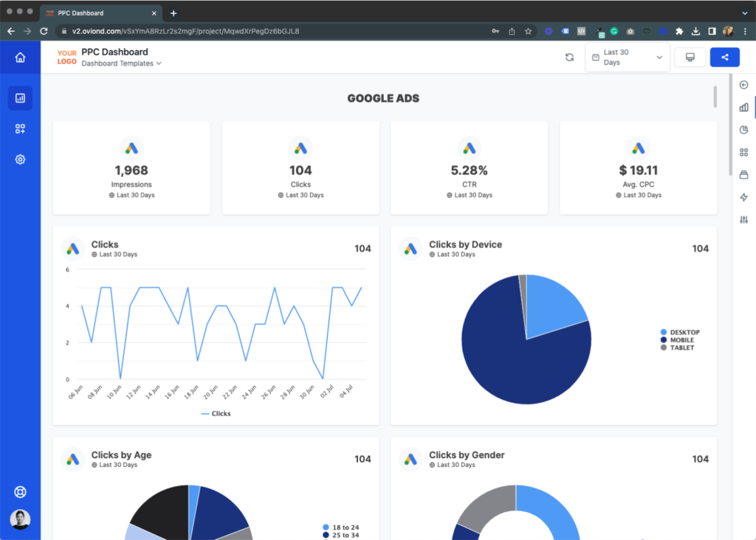
Task: Toggle the Clicks series legend on line chart
Action: coord(216,413)
